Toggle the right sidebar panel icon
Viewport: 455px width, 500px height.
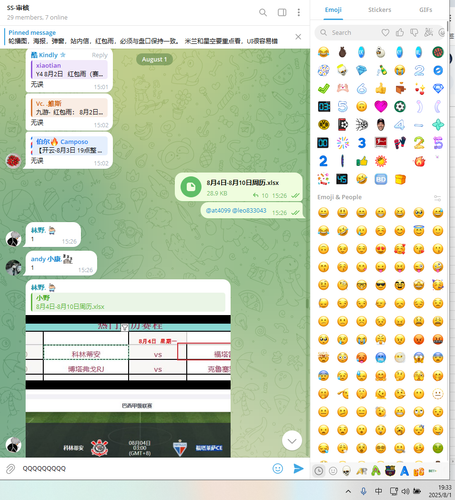(282, 13)
